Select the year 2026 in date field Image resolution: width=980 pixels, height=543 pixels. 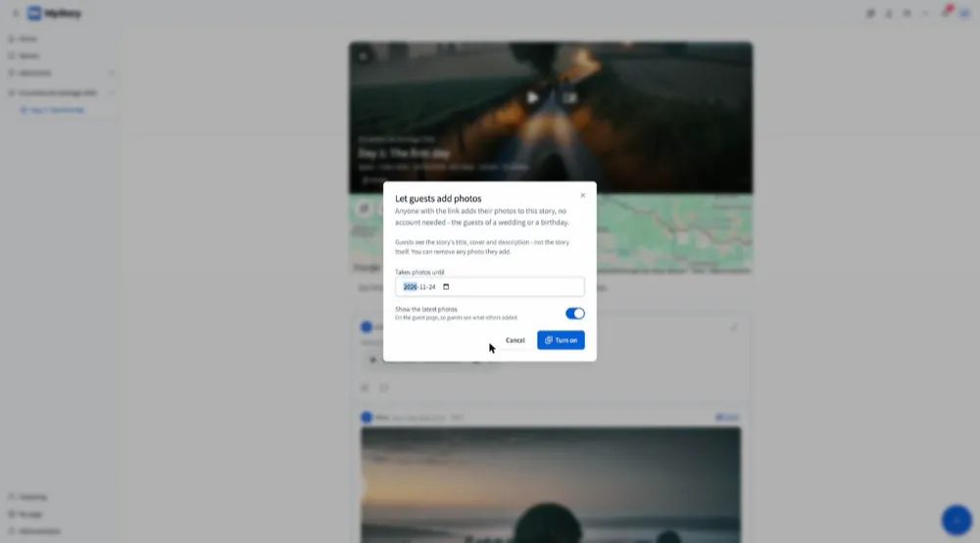[x=410, y=287]
